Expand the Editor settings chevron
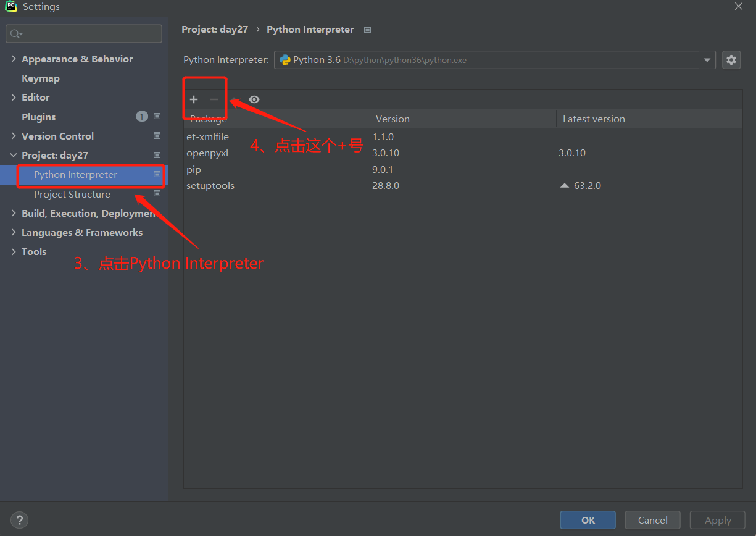756x536 pixels. tap(14, 97)
